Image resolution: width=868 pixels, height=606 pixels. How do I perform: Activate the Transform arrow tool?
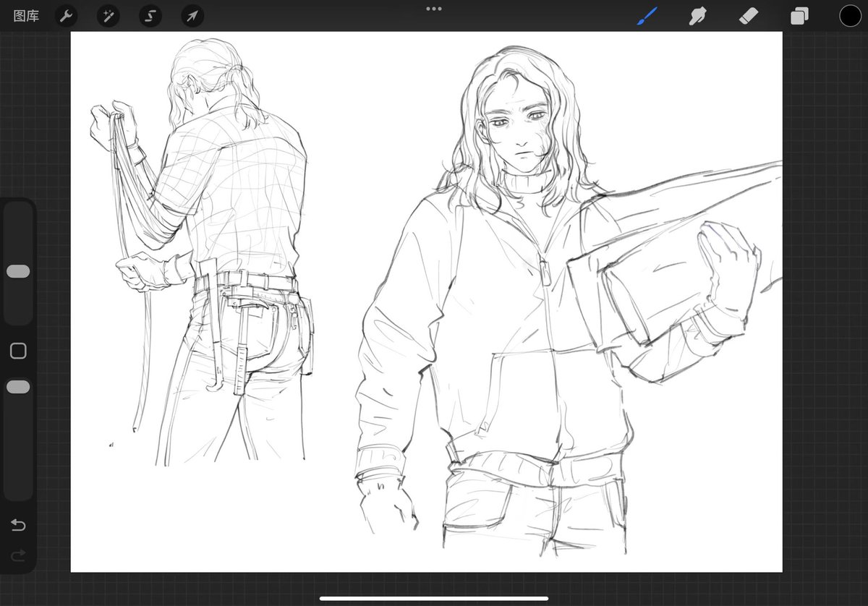click(x=192, y=16)
